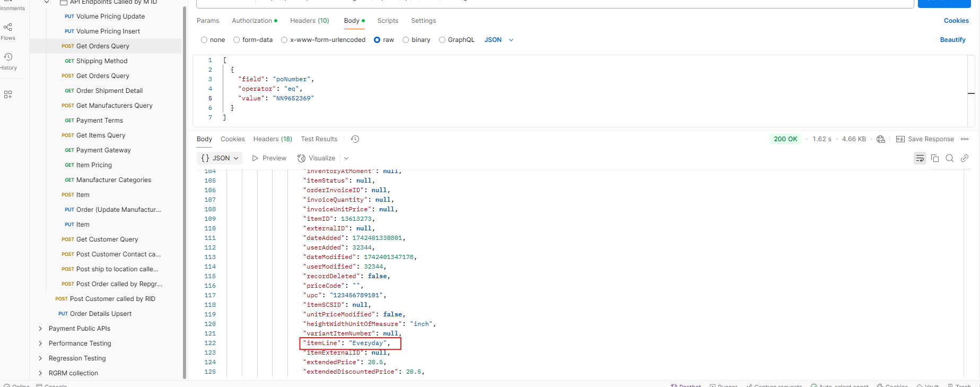Click the Preview response button
The height and width of the screenshot is (387, 980).
click(269, 158)
